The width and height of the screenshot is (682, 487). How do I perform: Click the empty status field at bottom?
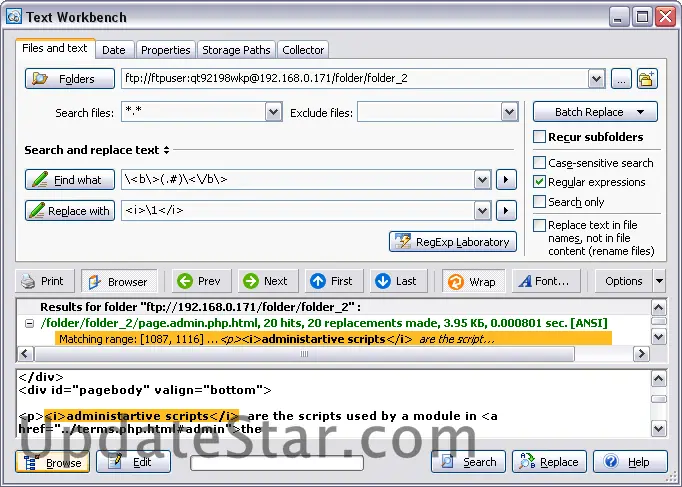click(x=277, y=463)
